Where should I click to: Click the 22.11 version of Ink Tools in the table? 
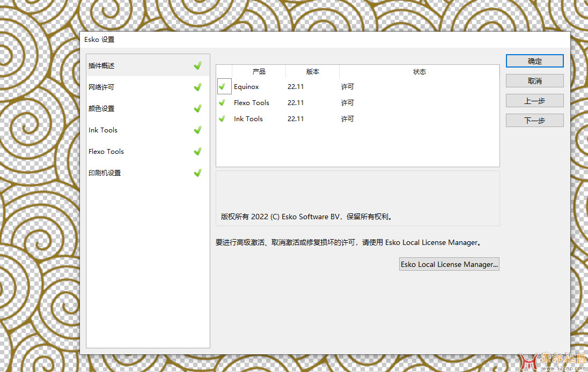pos(296,119)
